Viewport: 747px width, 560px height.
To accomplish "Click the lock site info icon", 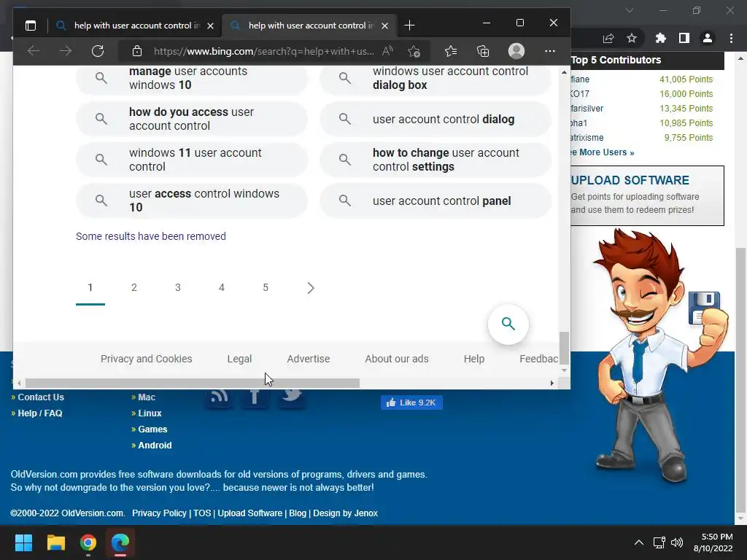I will tap(137, 51).
